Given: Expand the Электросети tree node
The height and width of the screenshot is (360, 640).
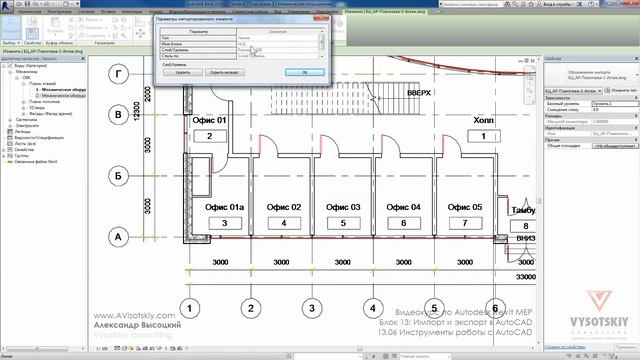Looking at the screenshot, I should click(x=10, y=126).
